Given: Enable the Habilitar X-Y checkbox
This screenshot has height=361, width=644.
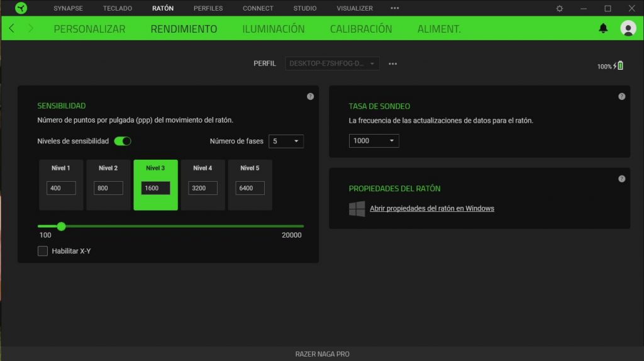Looking at the screenshot, I should tap(43, 251).
